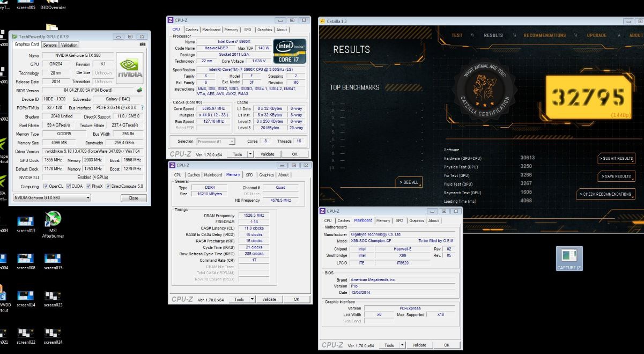644x354 pixels.
Task: Click the Catzilla 1.3 title bar icon
Action: tap(322, 21)
